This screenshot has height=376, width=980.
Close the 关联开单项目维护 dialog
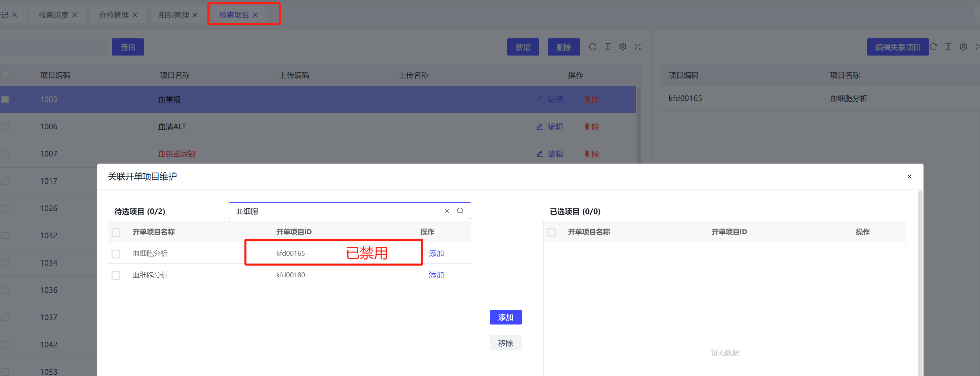pos(909,176)
